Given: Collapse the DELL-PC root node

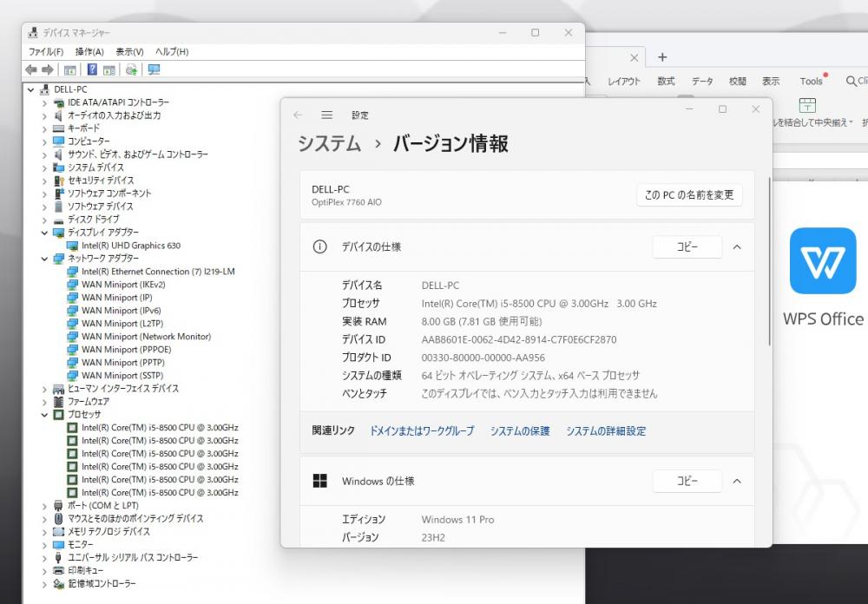Looking at the screenshot, I should click(31, 89).
